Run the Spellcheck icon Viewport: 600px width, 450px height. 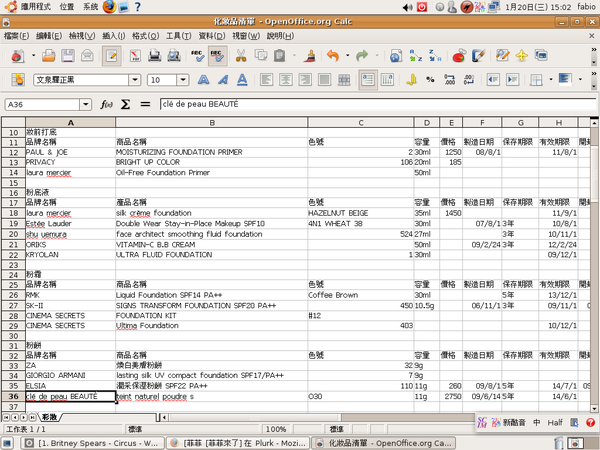point(198,56)
